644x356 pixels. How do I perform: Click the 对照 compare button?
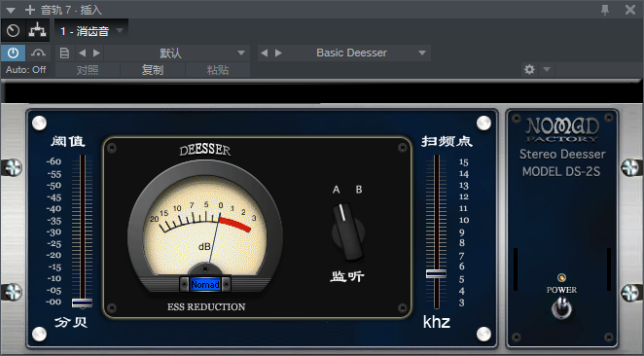click(x=88, y=70)
